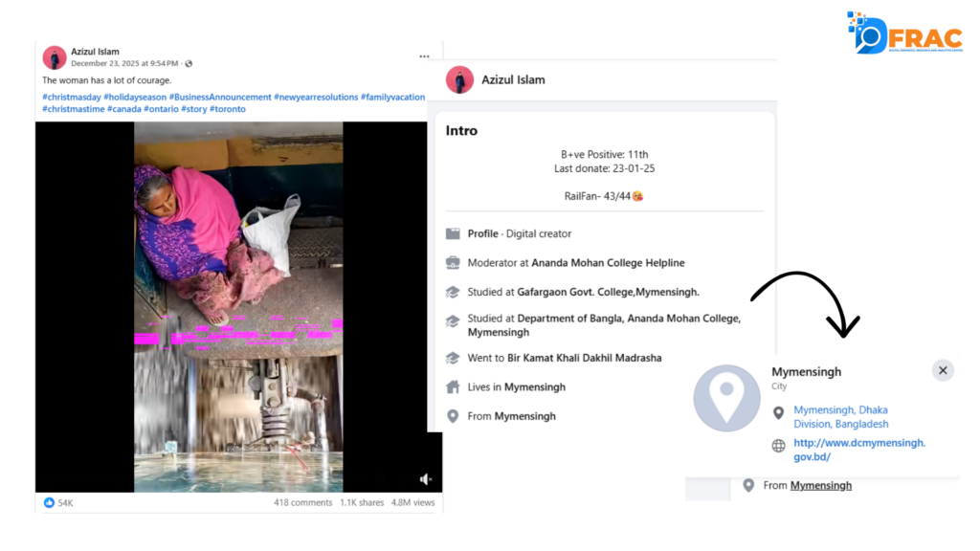This screenshot has height=551, width=980.
Task: Click the Mymensingh map pin placeholder image
Action: pos(726,397)
